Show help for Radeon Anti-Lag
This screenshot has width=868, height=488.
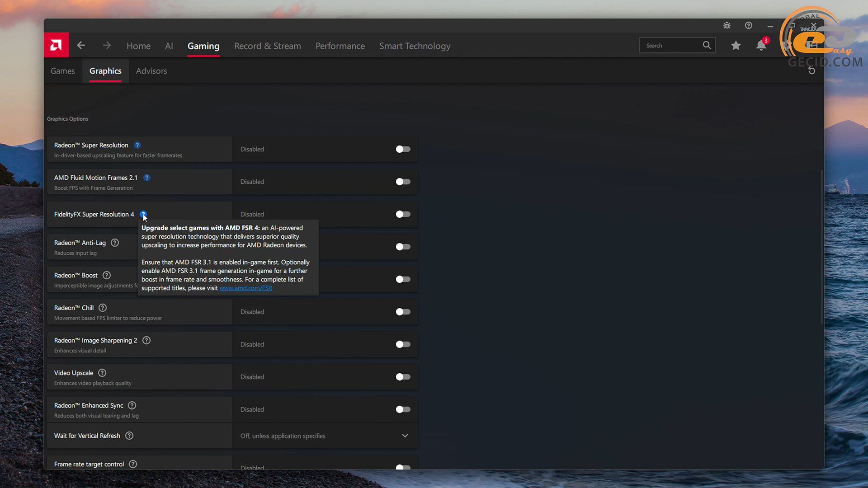pos(115,243)
